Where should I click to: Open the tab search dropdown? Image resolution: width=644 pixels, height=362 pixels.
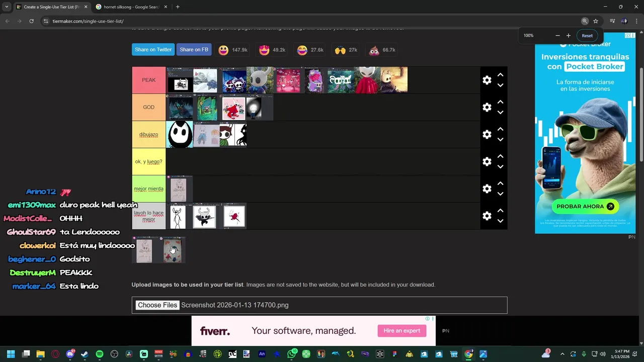click(6, 7)
